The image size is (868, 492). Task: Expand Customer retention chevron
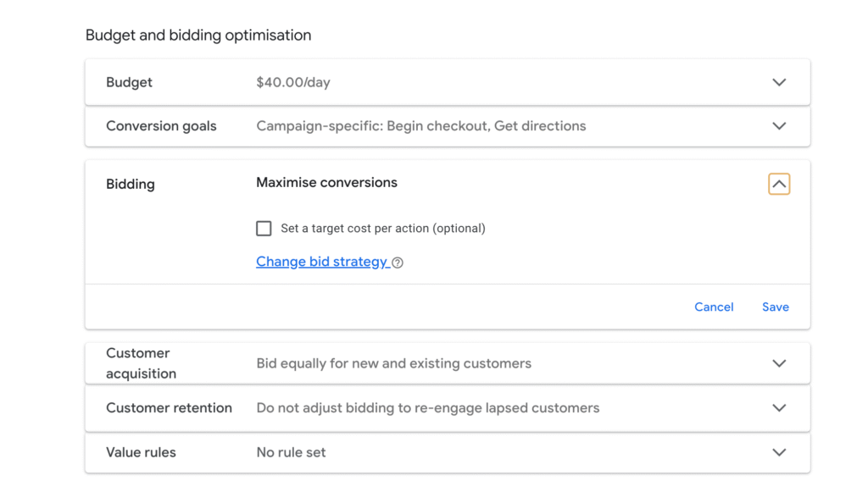pos(779,408)
